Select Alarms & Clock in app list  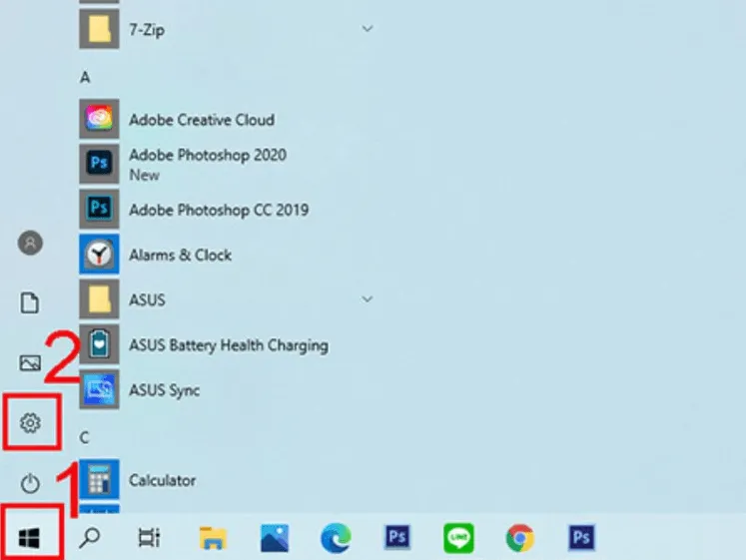[180, 256]
